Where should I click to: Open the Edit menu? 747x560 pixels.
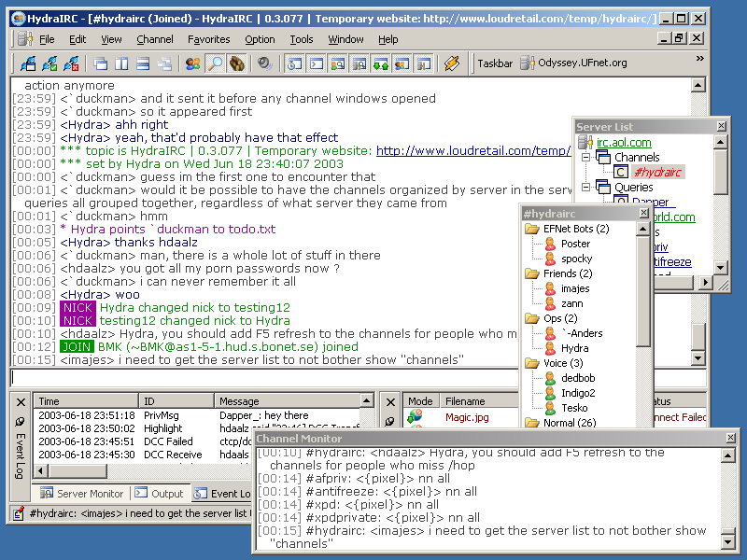click(78, 39)
